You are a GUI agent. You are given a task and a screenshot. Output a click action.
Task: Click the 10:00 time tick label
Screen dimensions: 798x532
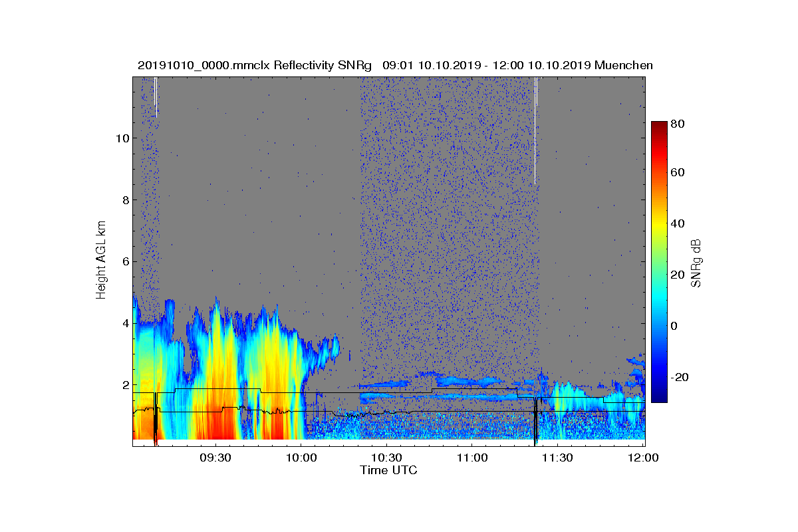click(x=301, y=458)
